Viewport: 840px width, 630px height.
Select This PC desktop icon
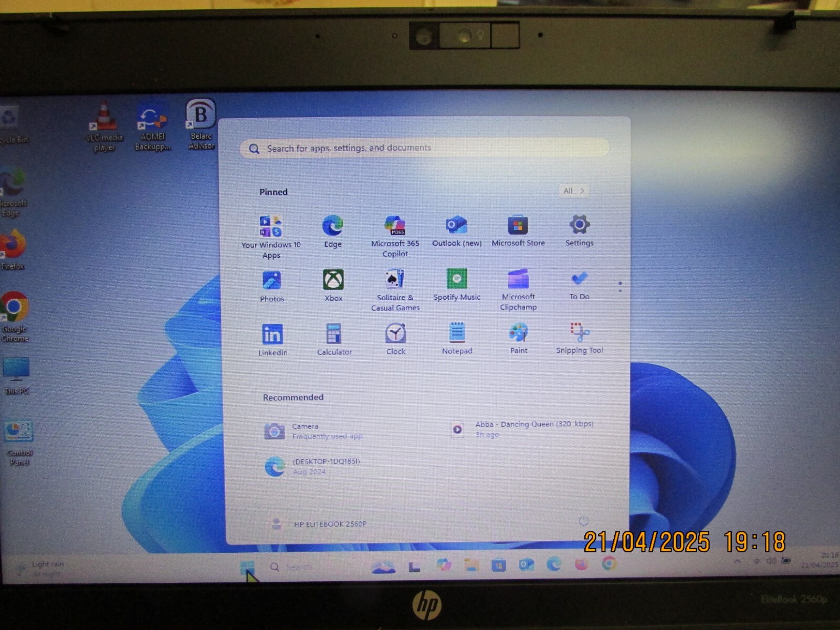click(x=16, y=376)
